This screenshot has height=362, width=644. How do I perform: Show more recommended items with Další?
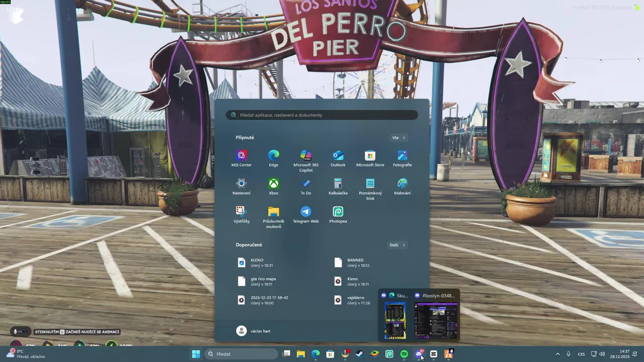click(x=397, y=245)
